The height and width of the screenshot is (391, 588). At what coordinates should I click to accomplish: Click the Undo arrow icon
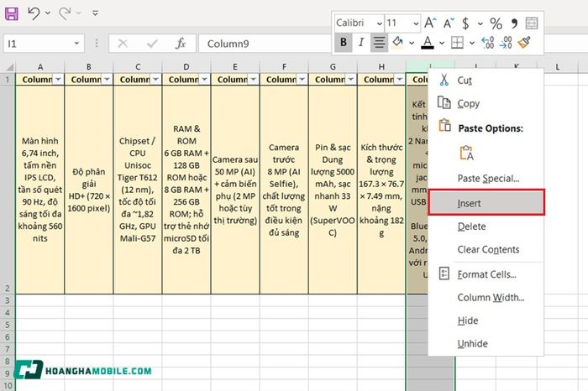point(34,13)
